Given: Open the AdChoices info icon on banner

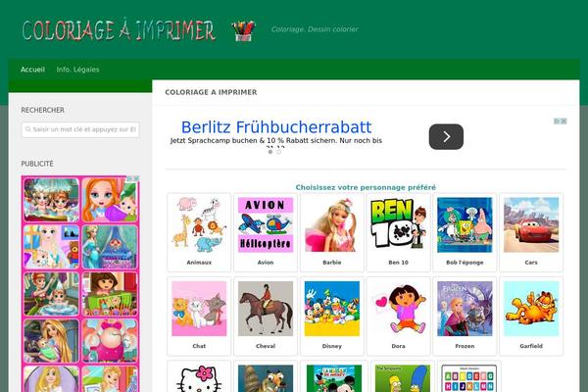Looking at the screenshot, I should pyautogui.click(x=558, y=122).
